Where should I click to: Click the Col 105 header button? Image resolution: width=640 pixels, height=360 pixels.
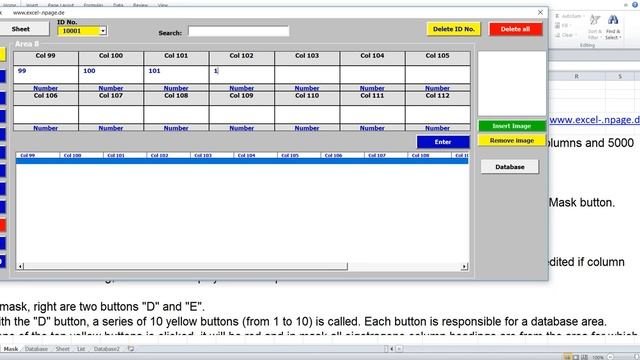[438, 58]
